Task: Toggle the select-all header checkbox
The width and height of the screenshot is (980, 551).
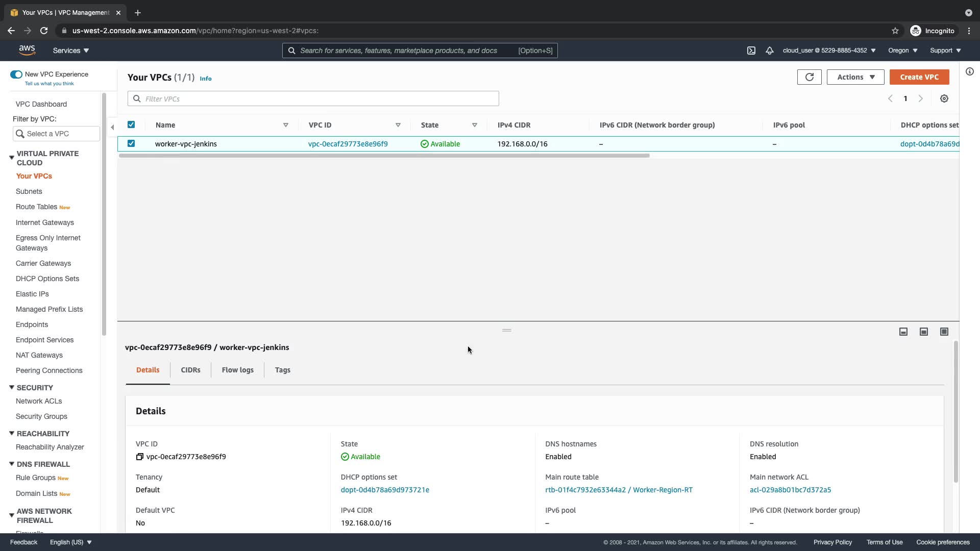Action: coord(131,124)
